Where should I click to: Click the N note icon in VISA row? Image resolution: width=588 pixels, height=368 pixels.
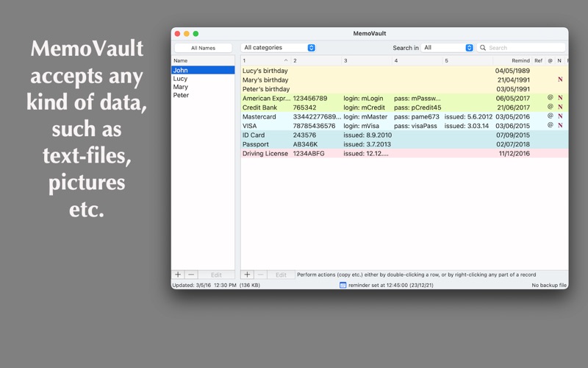click(560, 125)
